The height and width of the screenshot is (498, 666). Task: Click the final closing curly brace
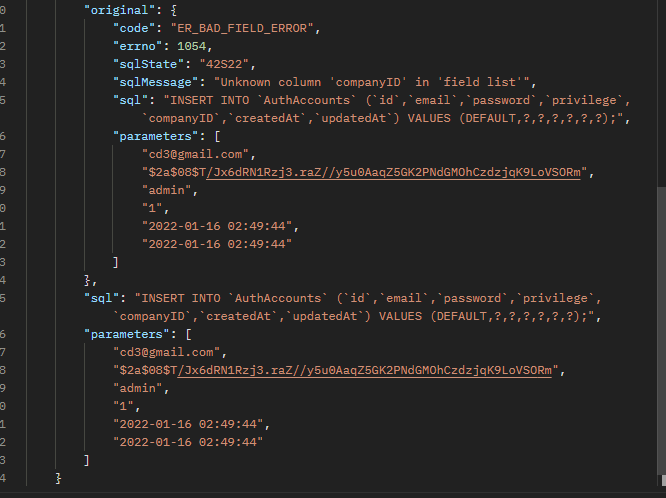point(59,478)
